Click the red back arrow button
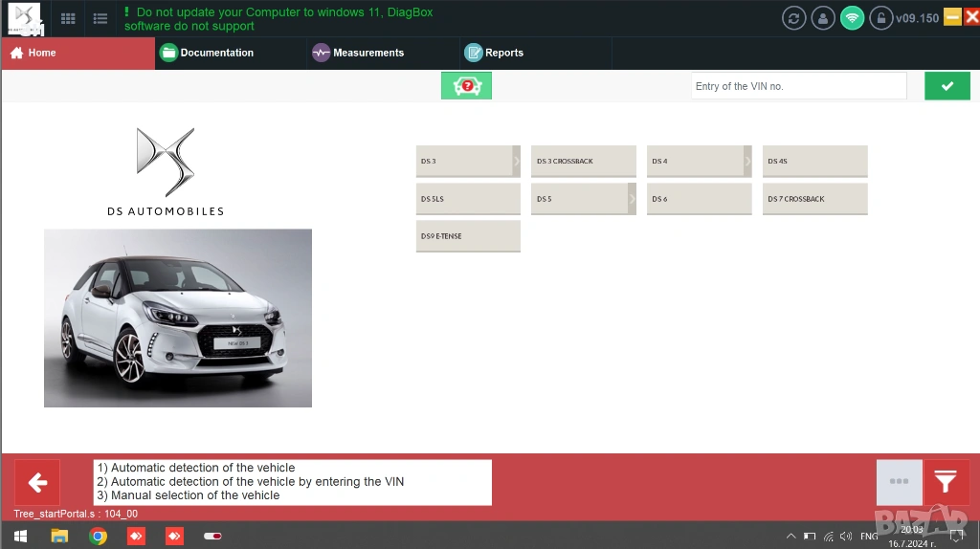Image resolution: width=980 pixels, height=549 pixels. point(37,483)
